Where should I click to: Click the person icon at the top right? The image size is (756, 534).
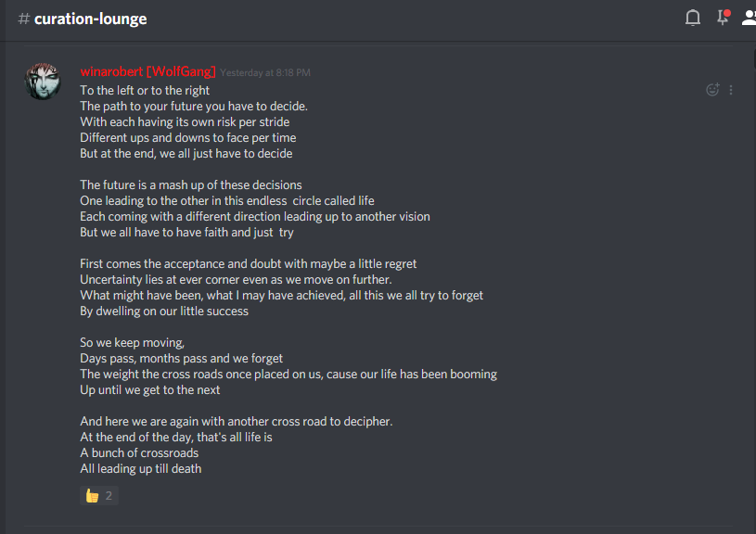tap(749, 17)
